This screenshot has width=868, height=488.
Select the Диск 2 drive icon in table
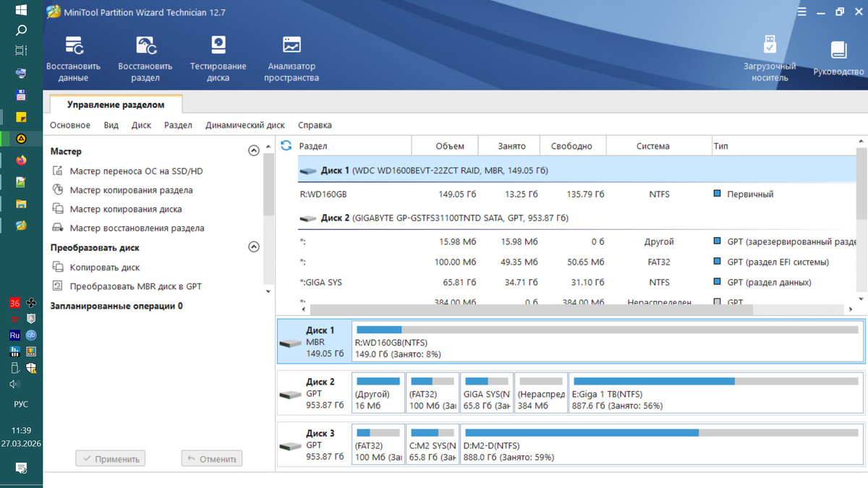click(x=308, y=218)
